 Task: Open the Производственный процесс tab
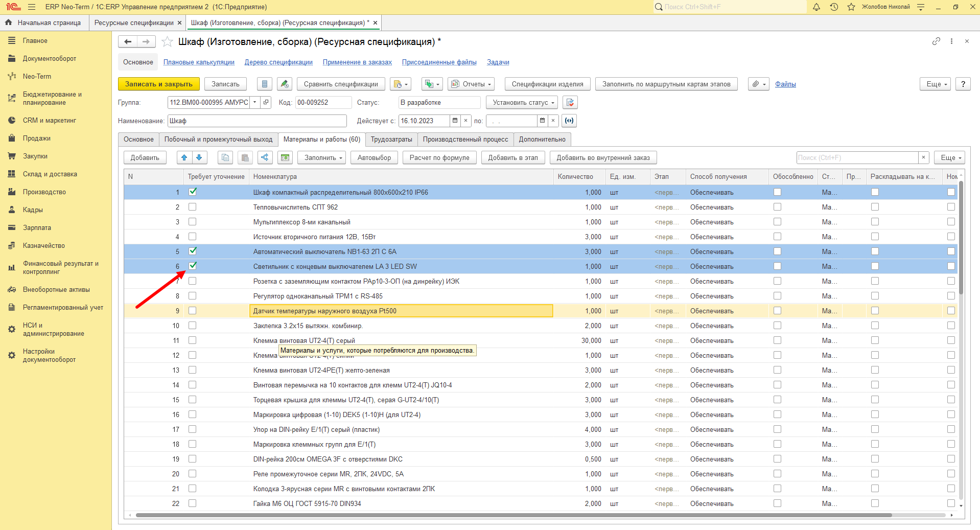coord(465,139)
